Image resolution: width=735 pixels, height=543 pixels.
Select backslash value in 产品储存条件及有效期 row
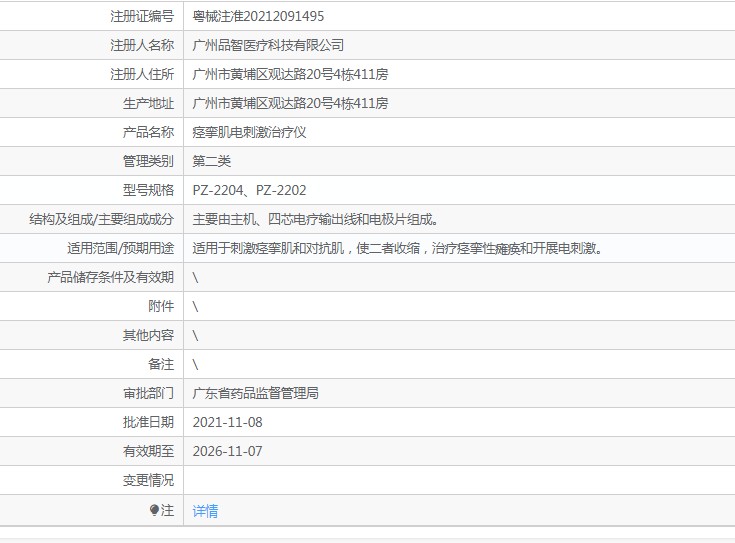195,278
